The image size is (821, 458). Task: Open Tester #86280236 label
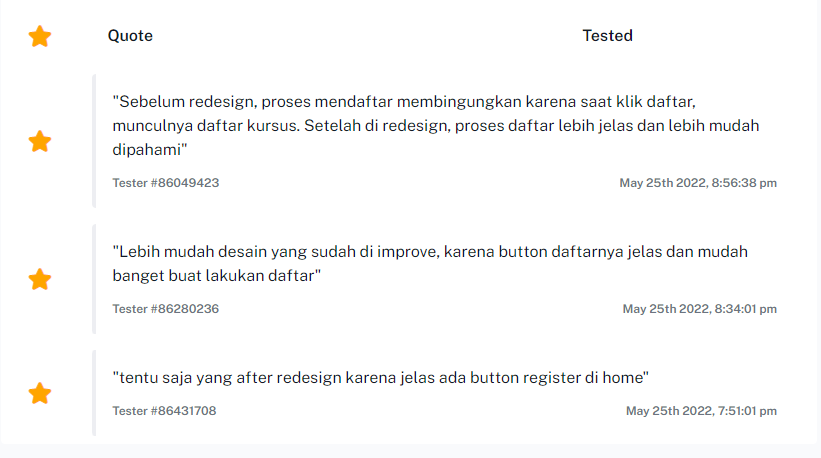pos(166,309)
